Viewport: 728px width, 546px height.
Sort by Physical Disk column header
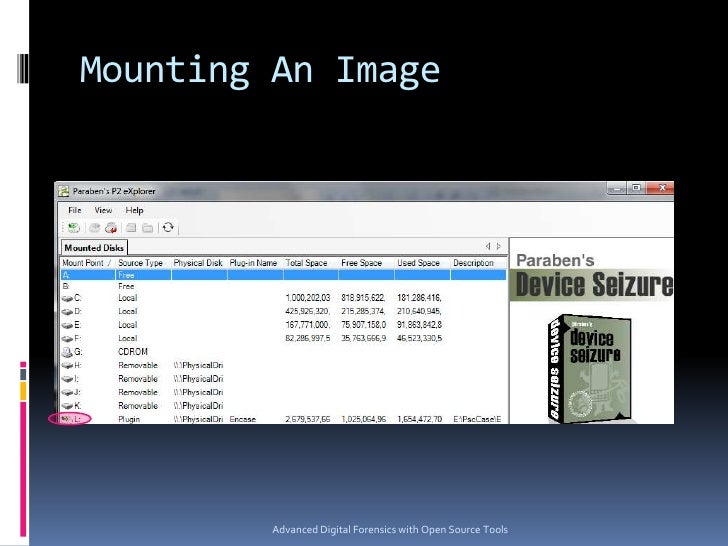pos(199,263)
